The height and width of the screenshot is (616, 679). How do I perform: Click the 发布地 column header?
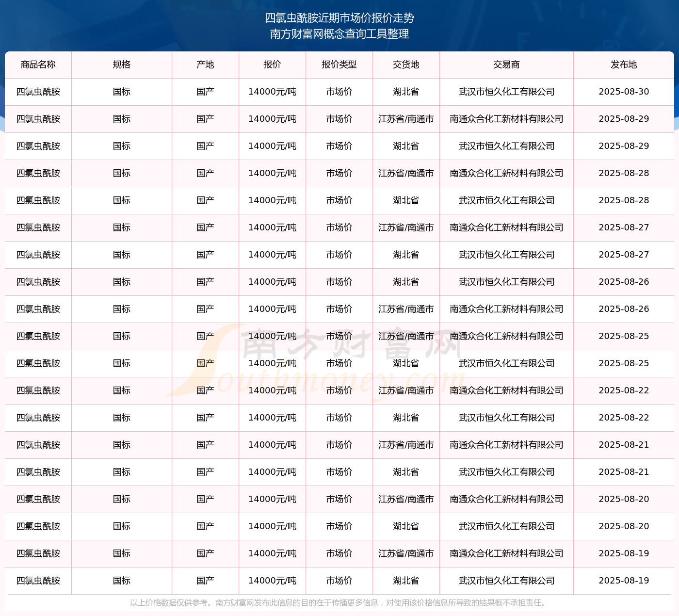click(x=624, y=65)
